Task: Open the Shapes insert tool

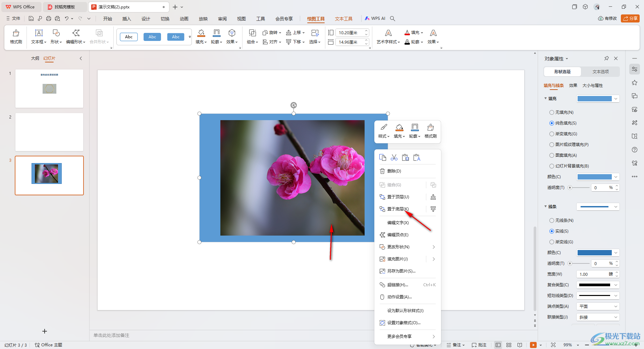Action: [56, 37]
